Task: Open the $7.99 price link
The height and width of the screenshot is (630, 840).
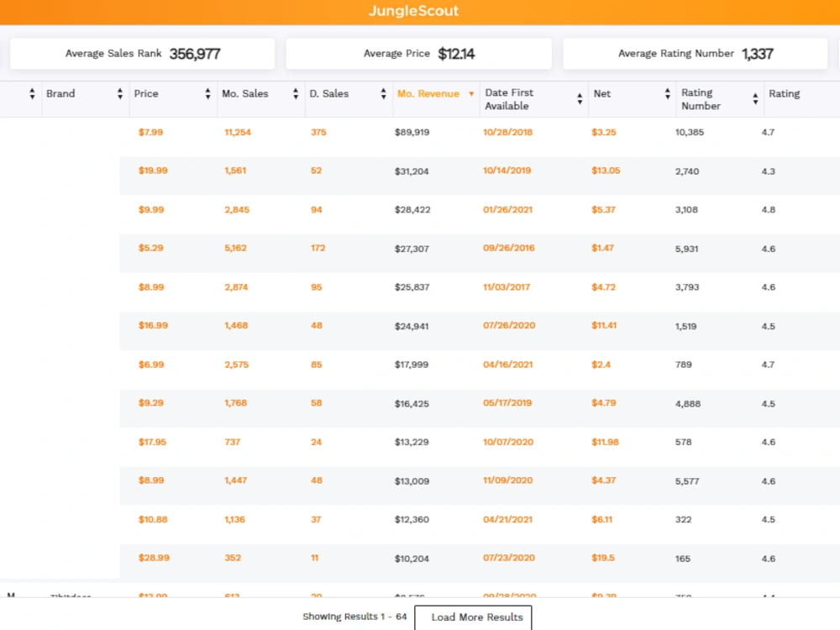Action: [150, 133]
